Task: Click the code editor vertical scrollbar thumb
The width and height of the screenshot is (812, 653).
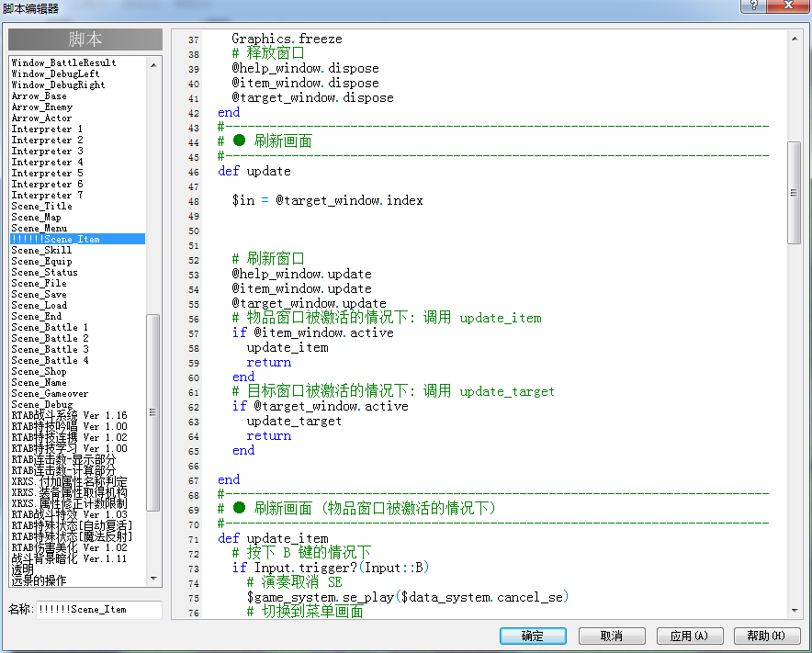Action: 795,193
